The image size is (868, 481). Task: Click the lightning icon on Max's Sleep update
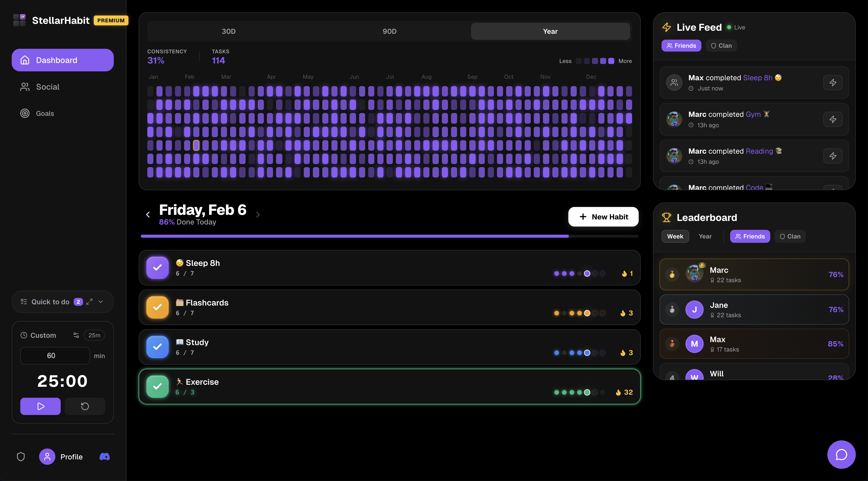point(833,82)
